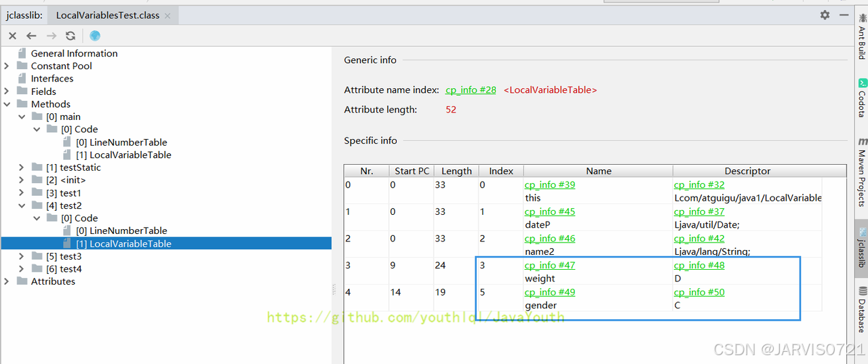Click the Length column header

point(456,171)
